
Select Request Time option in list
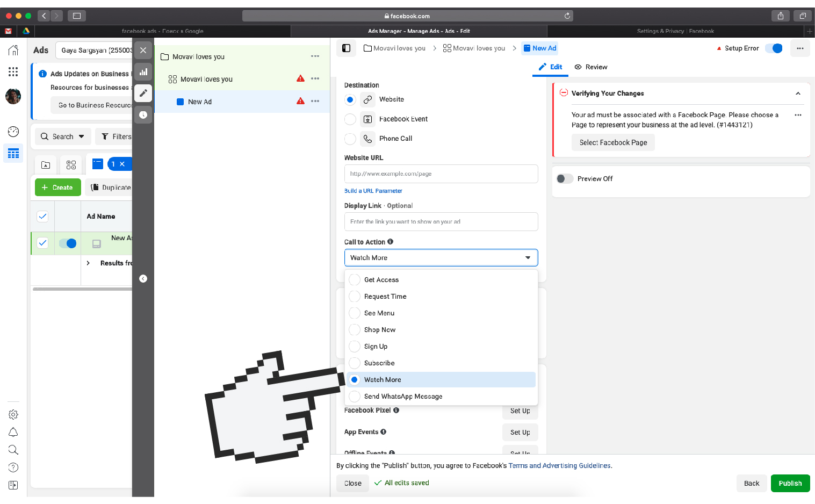tap(441, 297)
